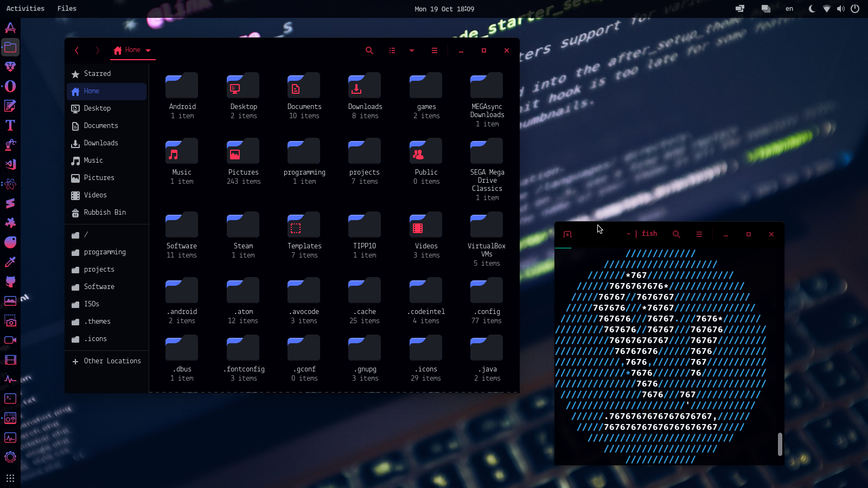Screen dimensions: 868x488
Task: Toggle night mode moon icon in top bar
Action: point(812,9)
